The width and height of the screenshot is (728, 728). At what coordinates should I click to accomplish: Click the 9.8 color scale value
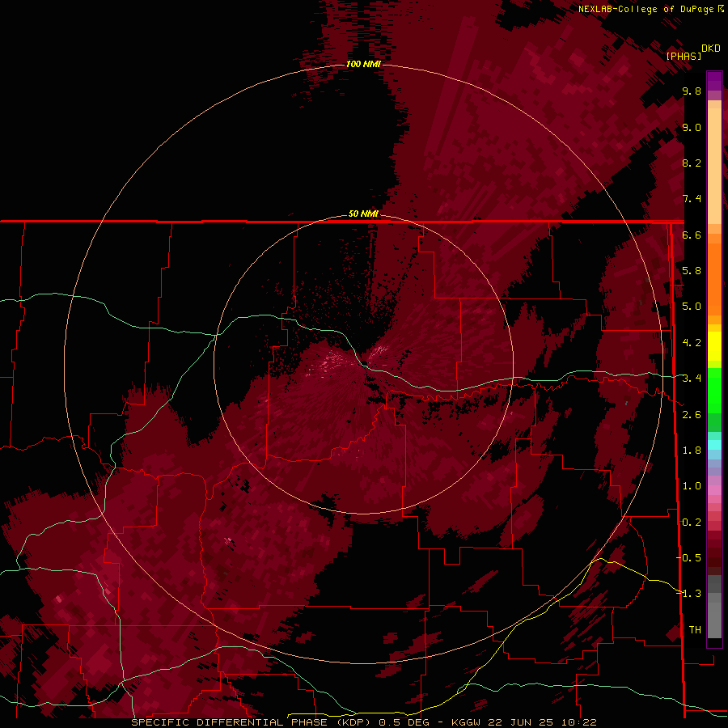[692, 91]
